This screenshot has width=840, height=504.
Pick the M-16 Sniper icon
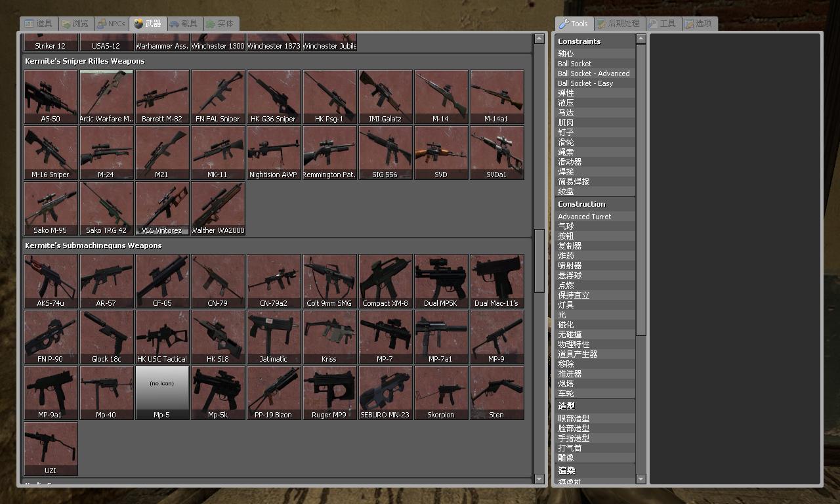tap(51, 153)
